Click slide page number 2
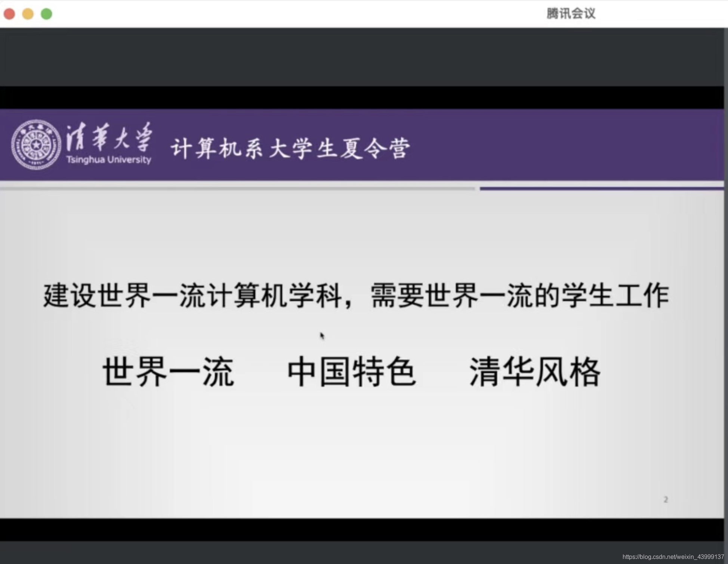728x564 pixels. (x=666, y=500)
